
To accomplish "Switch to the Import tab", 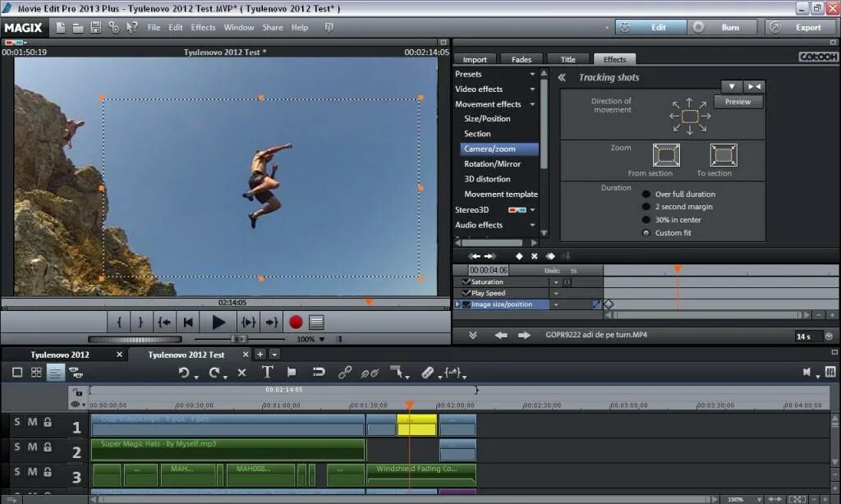I will [x=475, y=60].
